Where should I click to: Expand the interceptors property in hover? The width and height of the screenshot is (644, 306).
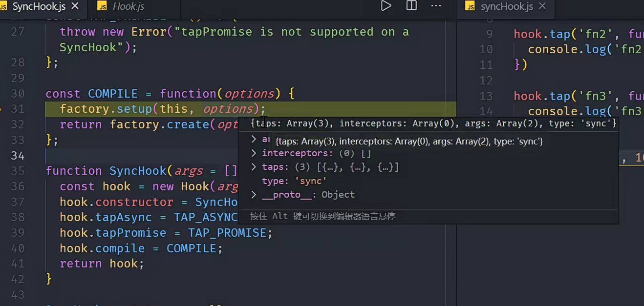(x=253, y=153)
